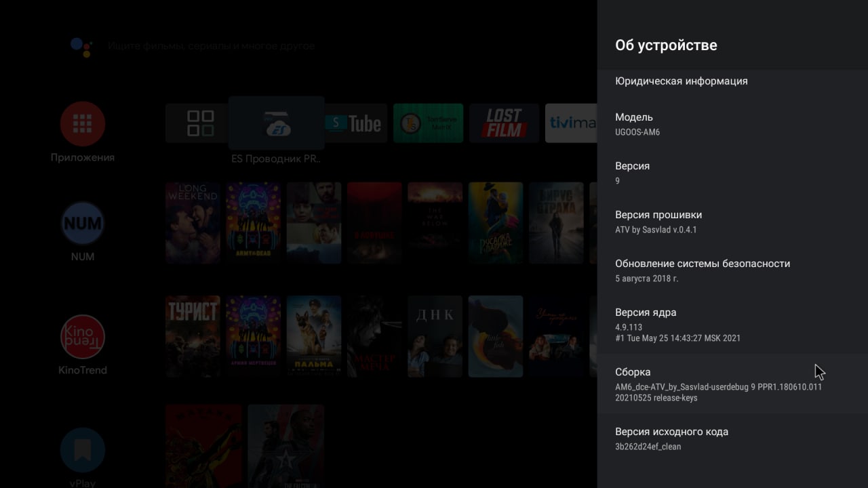
Task: Open the Long Weekend movie poster
Action: [193, 223]
